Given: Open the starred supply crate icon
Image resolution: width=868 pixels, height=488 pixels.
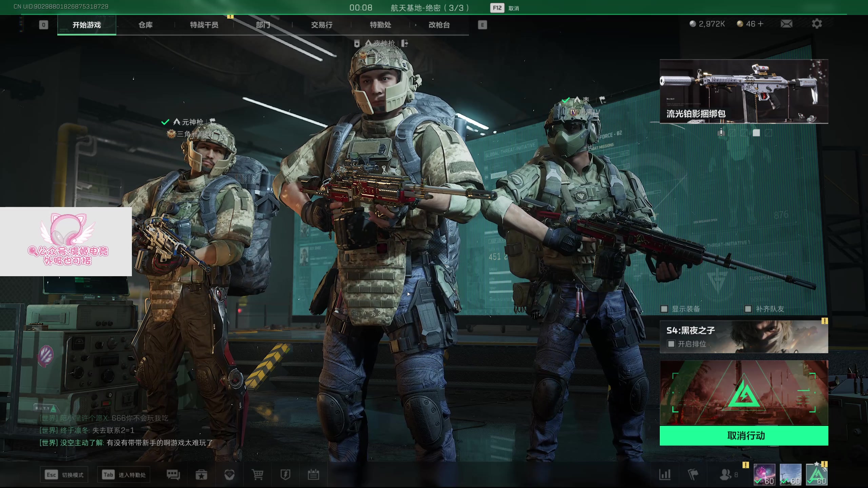Looking at the screenshot, I should coord(201,475).
